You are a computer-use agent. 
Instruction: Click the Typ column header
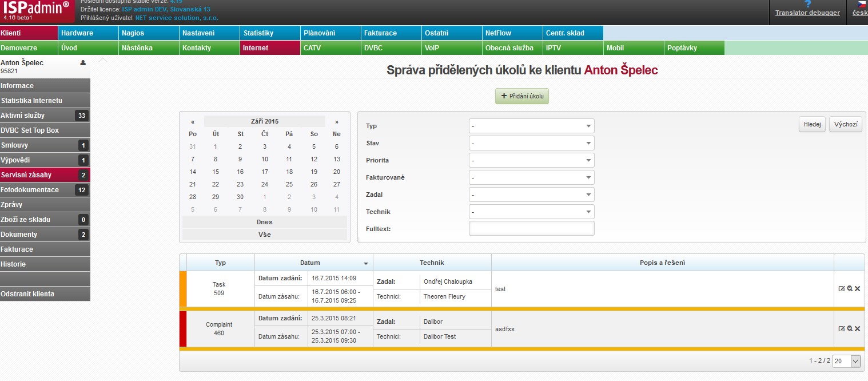tap(221, 263)
